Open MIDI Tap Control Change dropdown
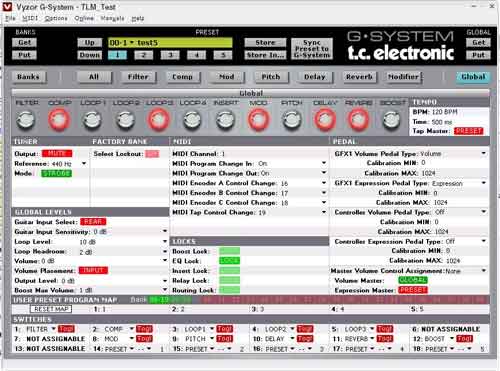Image resolution: width=500 pixels, height=371 pixels. [324, 212]
